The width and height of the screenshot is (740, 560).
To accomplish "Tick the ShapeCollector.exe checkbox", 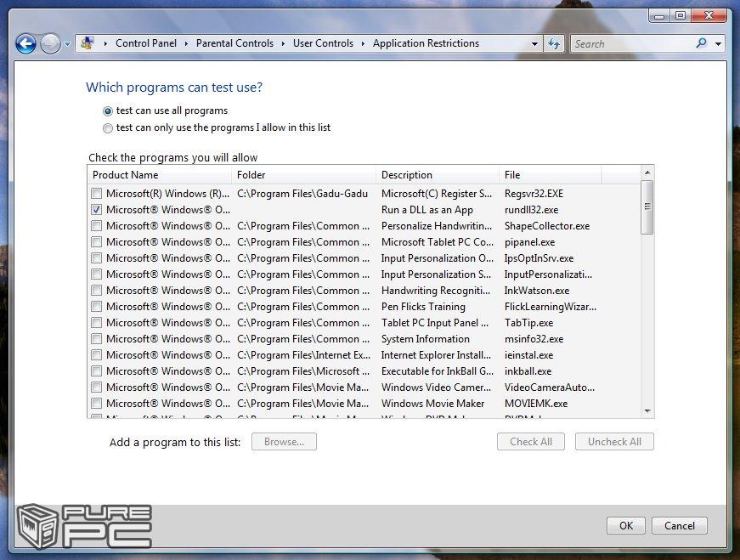I will click(96, 226).
